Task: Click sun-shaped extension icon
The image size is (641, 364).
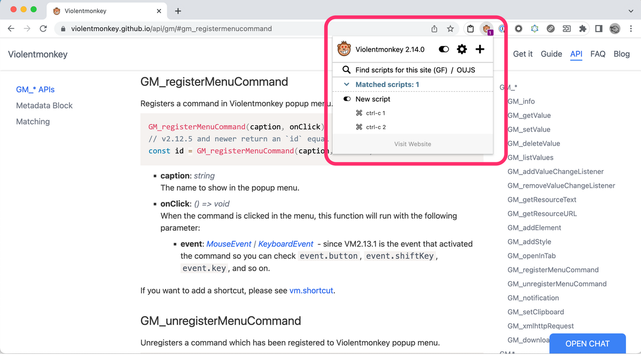Action: pos(518,29)
